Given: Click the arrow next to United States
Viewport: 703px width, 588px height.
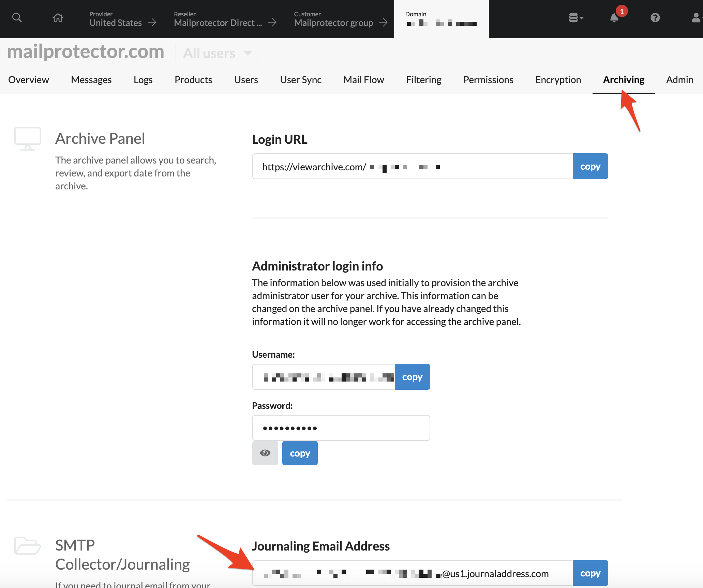Looking at the screenshot, I should tap(152, 22).
